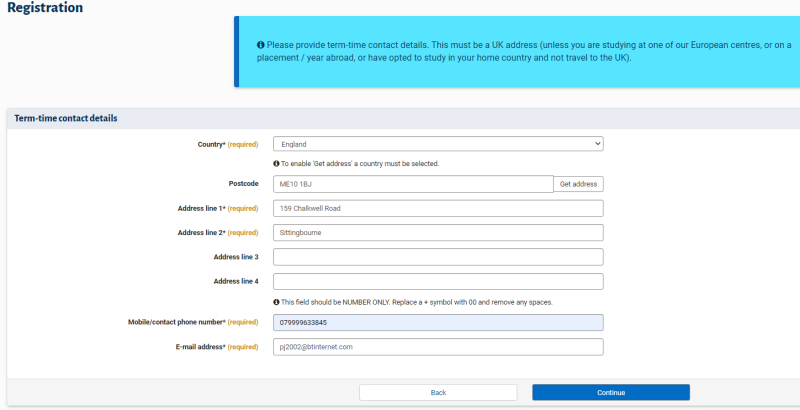Click the Mobile/contact phone number label
Viewport: 800px width, 410px height.
tap(193, 322)
